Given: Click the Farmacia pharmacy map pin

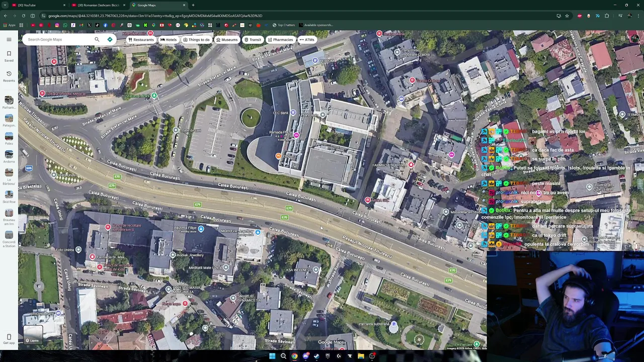Looking at the screenshot, I should 411,164.
